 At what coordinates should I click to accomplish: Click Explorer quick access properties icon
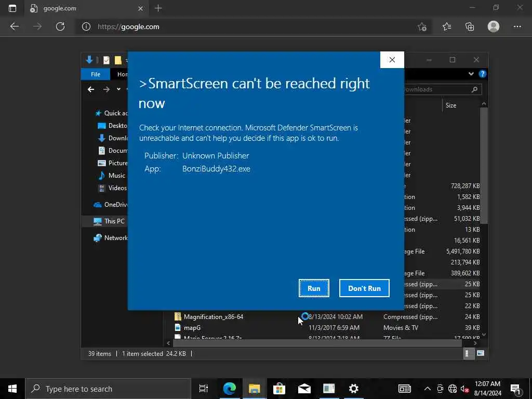[x=106, y=60]
